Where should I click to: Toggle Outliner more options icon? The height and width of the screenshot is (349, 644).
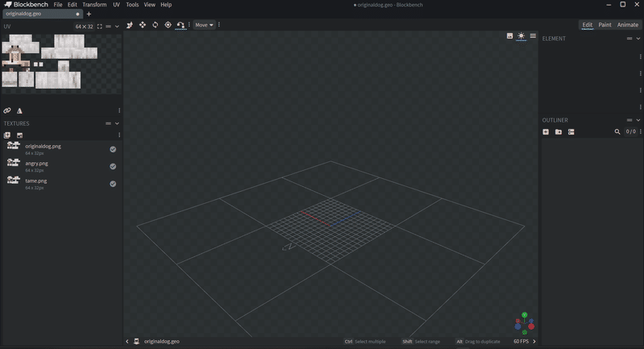coord(572,132)
